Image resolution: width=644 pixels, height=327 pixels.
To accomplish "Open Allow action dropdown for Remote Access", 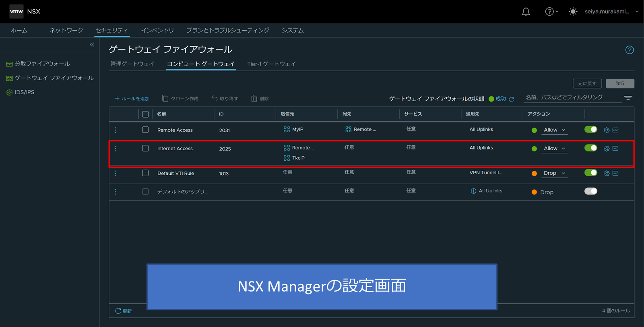I will (554, 130).
